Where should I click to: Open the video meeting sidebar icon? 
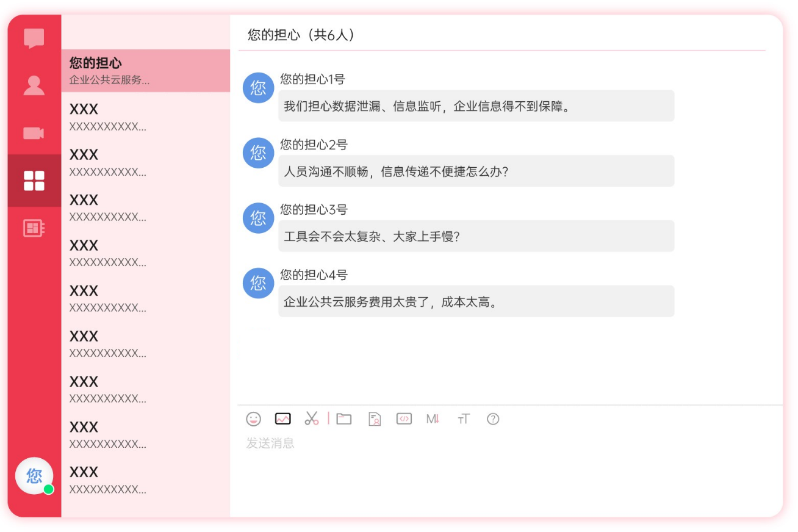[34, 133]
